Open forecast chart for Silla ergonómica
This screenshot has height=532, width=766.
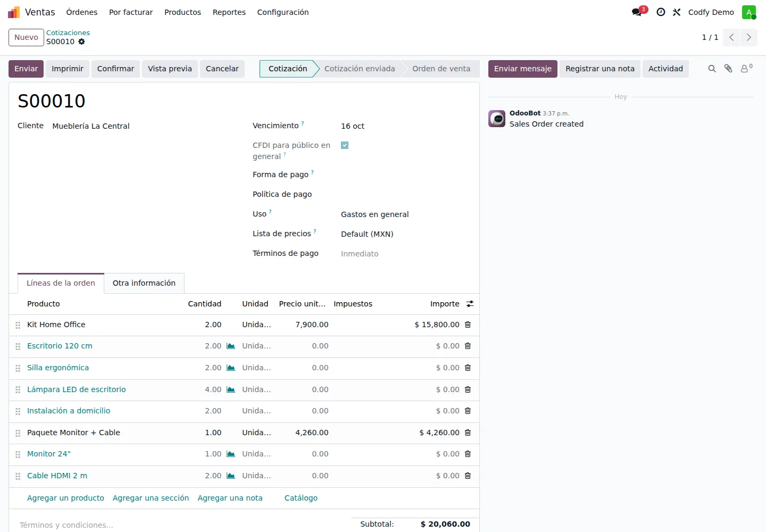[x=231, y=368]
